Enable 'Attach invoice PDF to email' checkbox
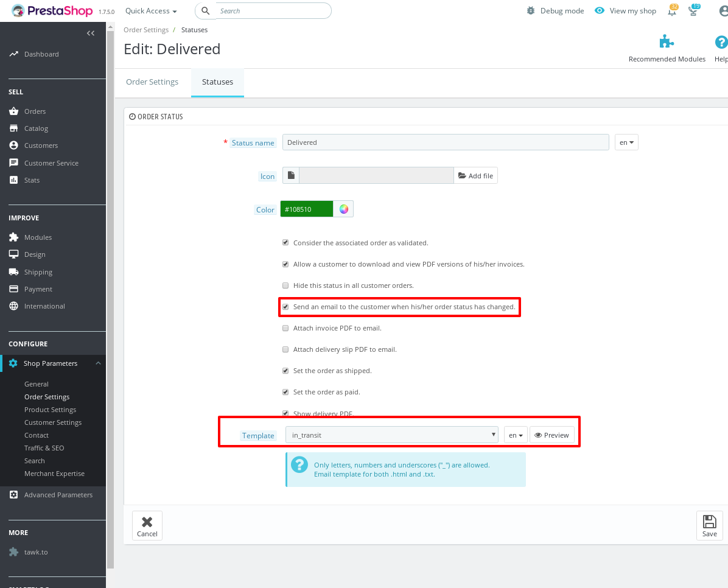The height and width of the screenshot is (588, 728). (x=285, y=328)
